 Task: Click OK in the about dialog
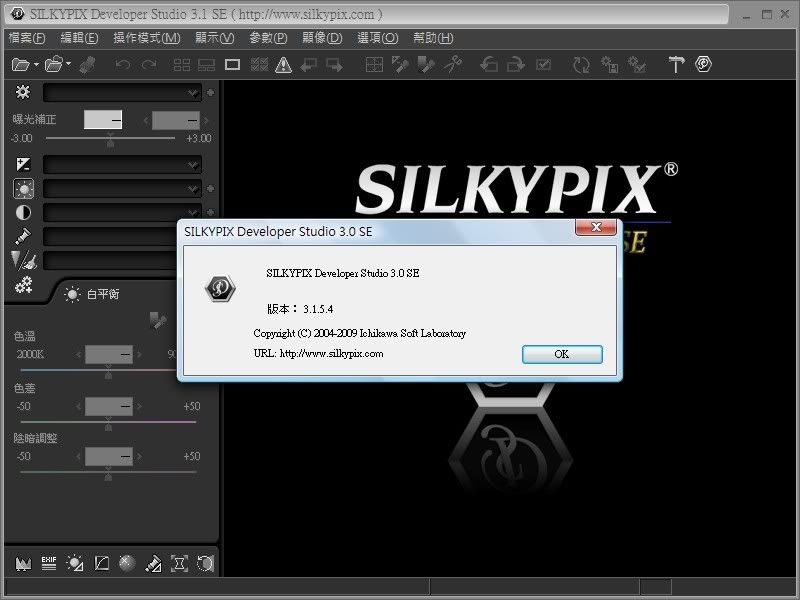pyautogui.click(x=561, y=354)
